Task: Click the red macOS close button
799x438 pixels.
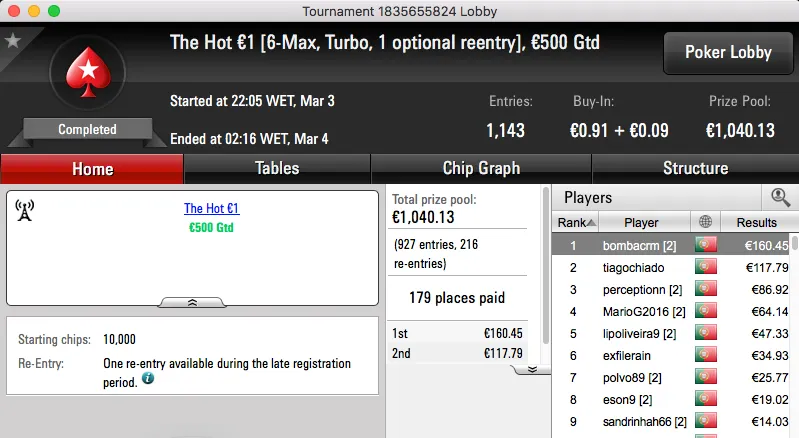Action: (12, 10)
